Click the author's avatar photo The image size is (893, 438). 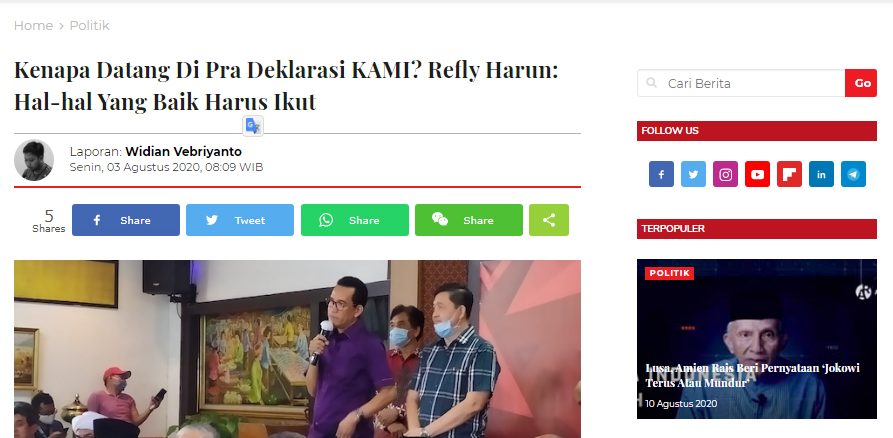[34, 160]
